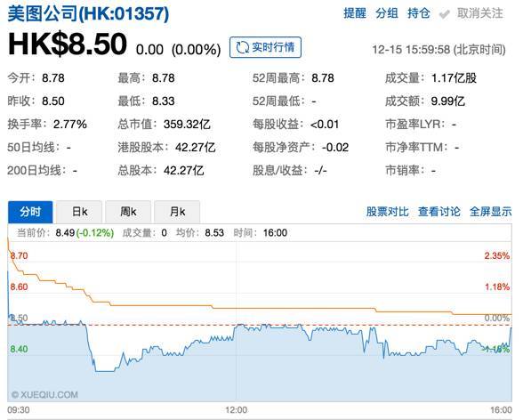Click the 当前价 8.49(-0.12%) chart readout
Image resolution: width=523 pixels, height=420 pixels.
[x=66, y=232]
